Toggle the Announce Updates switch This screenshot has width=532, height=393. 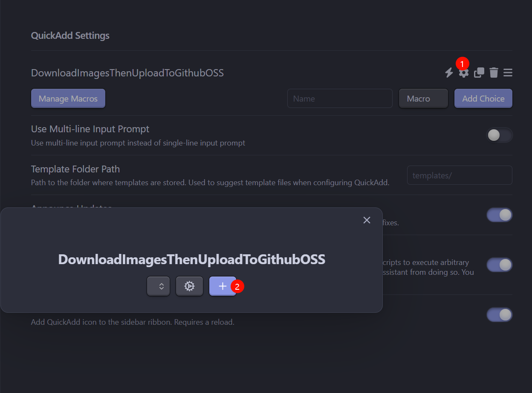[499, 215]
